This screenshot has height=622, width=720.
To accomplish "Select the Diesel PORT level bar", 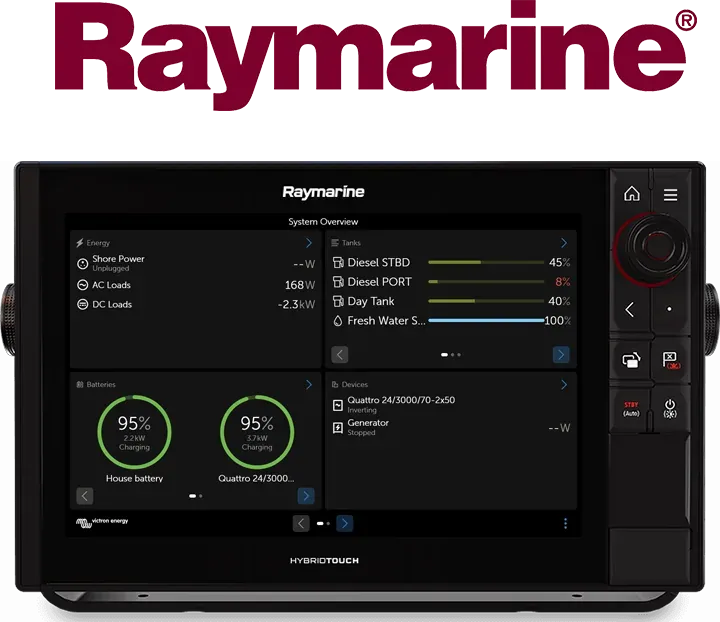I will [486, 282].
